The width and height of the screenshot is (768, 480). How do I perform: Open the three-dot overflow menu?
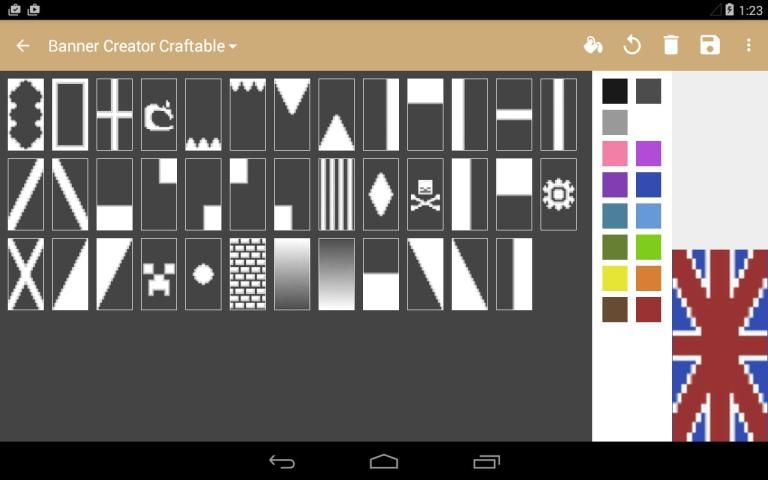[748, 45]
